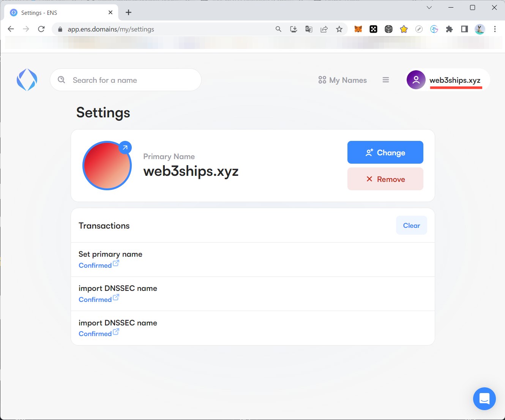Open Chrome's three-dot menu
Image resolution: width=505 pixels, height=420 pixels.
[x=495, y=29]
